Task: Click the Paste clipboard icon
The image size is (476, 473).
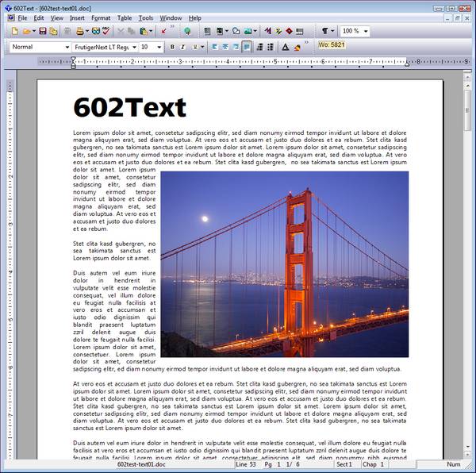Action: [143, 31]
